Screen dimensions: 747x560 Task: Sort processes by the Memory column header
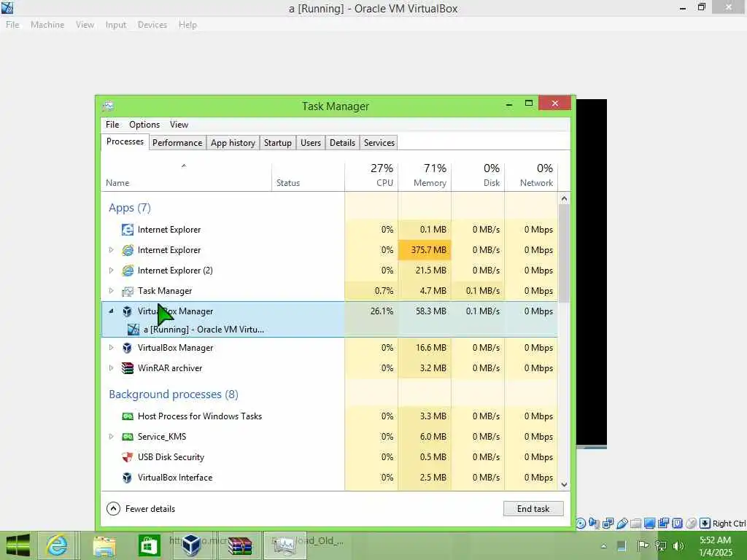(425, 175)
